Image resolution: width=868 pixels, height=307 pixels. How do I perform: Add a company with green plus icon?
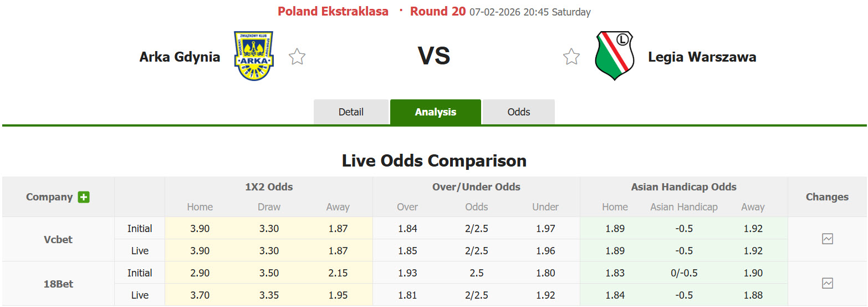coord(84,197)
